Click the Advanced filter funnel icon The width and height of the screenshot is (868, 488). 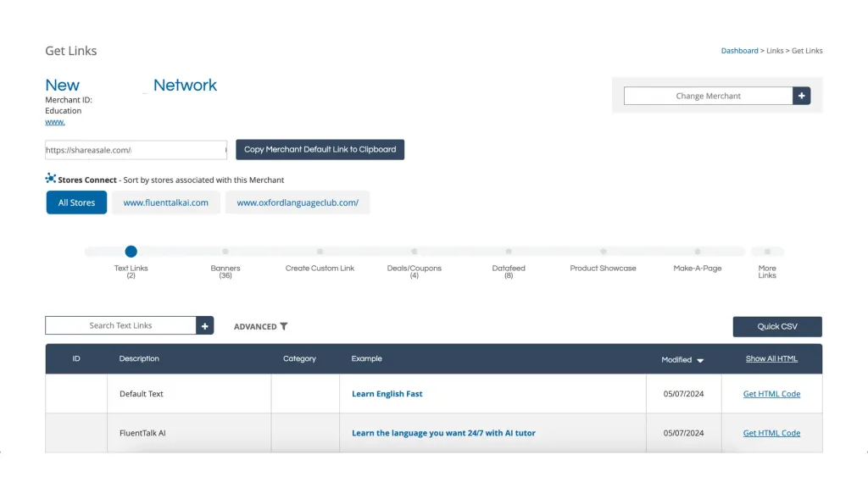point(284,326)
